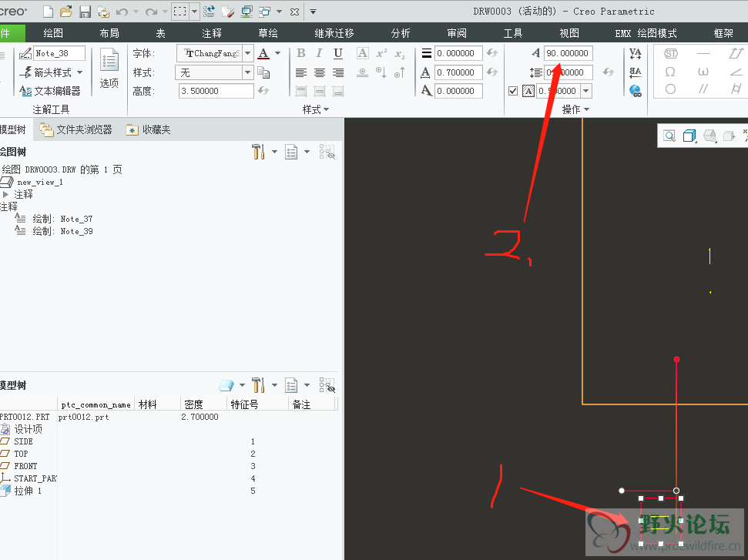This screenshot has height=560, width=748.
Task: Click the Note_38 name field
Action: (59, 53)
